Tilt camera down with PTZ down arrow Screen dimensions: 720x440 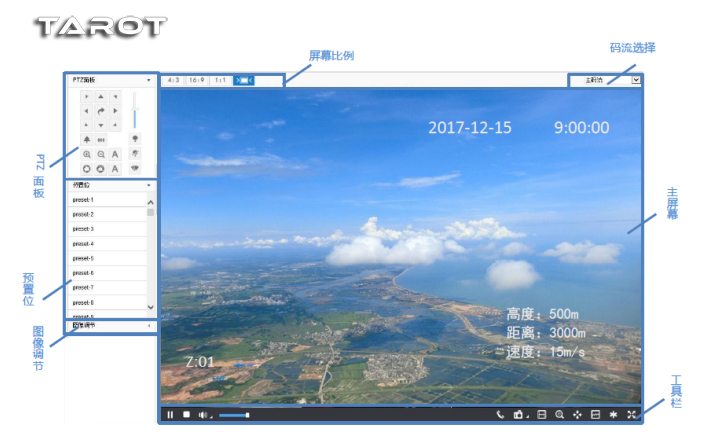pyautogui.click(x=101, y=125)
